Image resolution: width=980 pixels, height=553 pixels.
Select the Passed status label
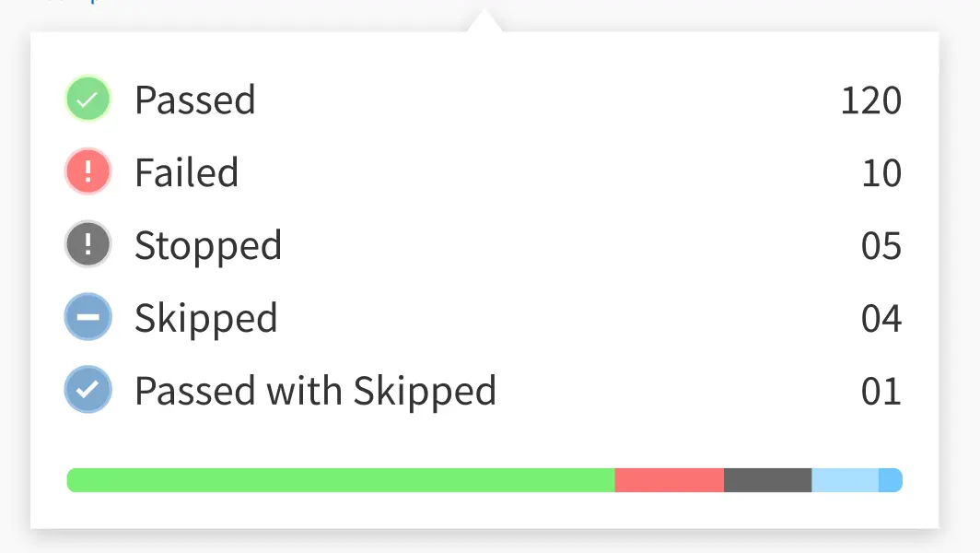coord(194,100)
